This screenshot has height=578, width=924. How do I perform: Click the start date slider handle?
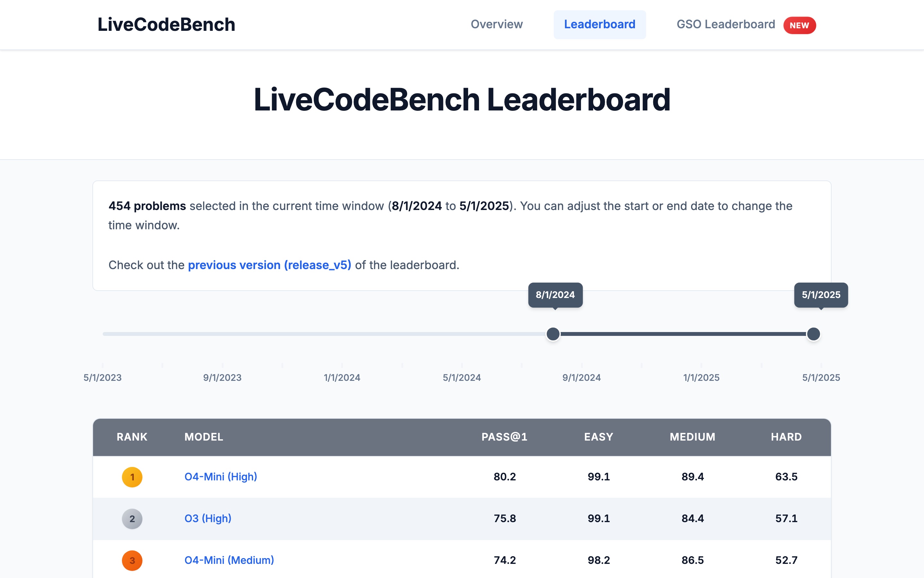click(x=553, y=334)
